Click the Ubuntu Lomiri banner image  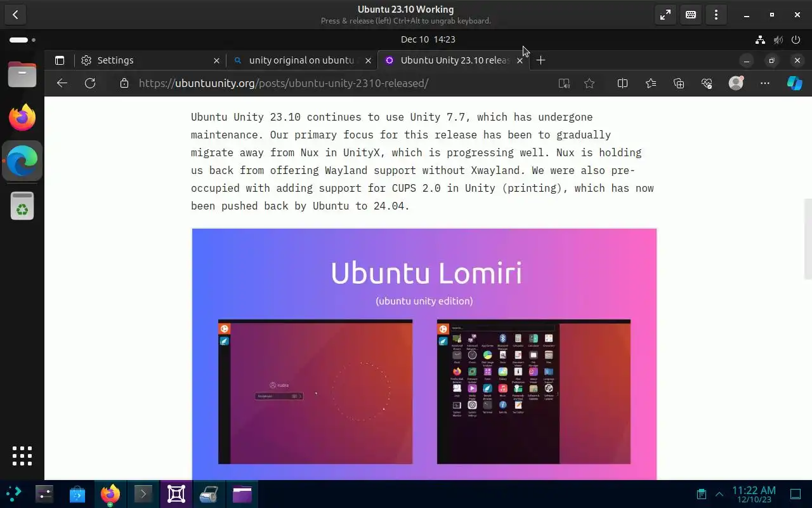pyautogui.click(x=424, y=354)
